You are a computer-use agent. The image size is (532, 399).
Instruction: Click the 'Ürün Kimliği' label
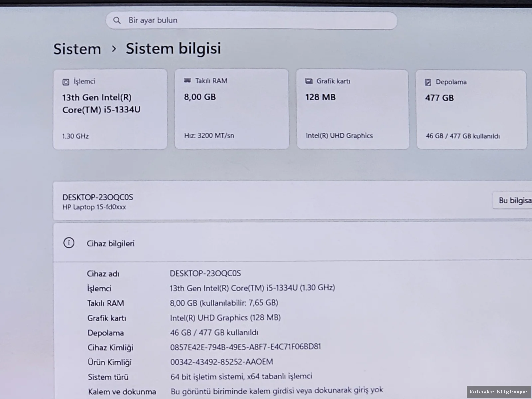coord(110,362)
